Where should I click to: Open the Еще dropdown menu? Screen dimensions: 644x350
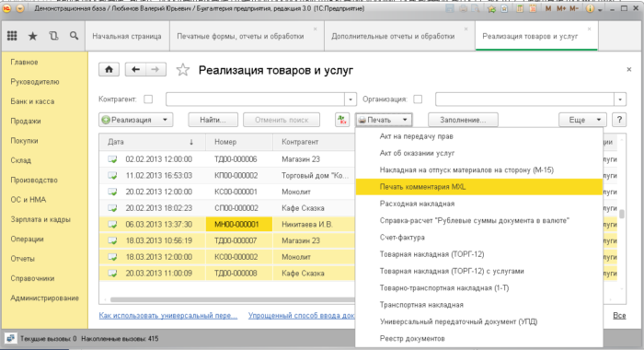582,120
